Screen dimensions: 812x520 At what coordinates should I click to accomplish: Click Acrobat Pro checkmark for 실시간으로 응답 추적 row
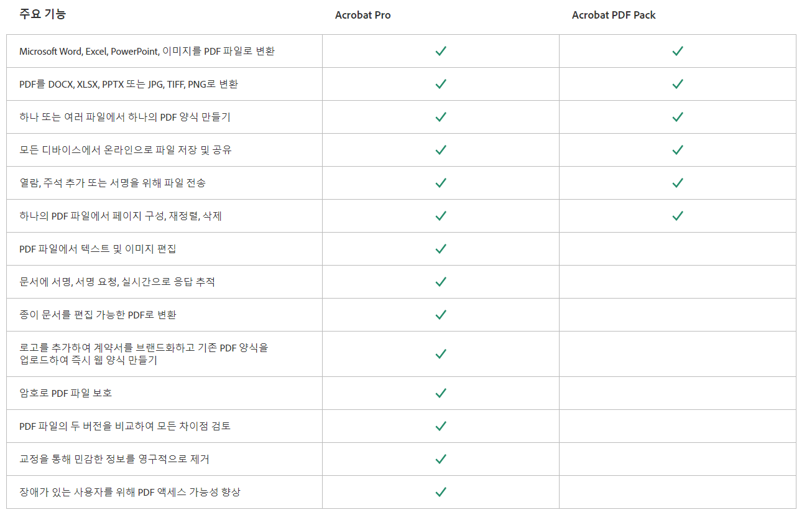(x=441, y=282)
